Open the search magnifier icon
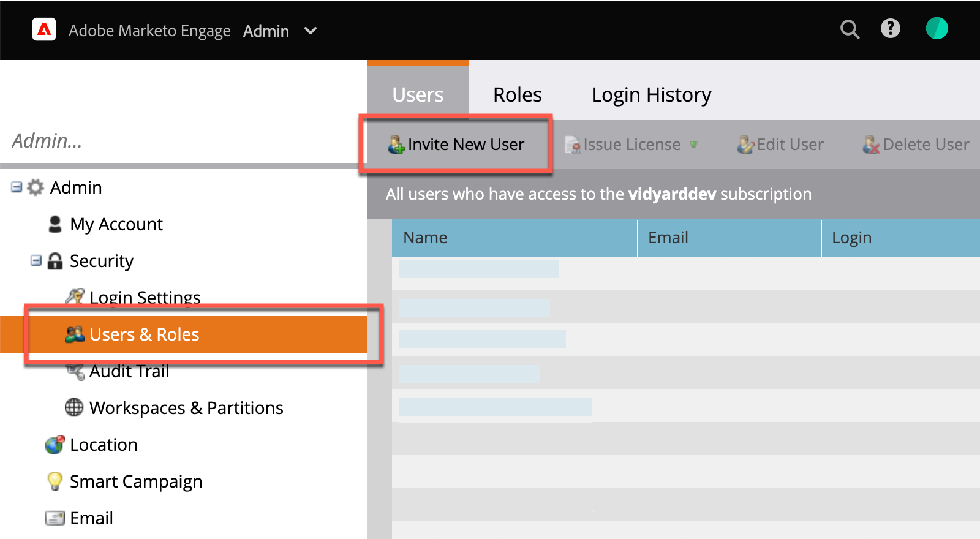This screenshot has height=539, width=980. 850,29
